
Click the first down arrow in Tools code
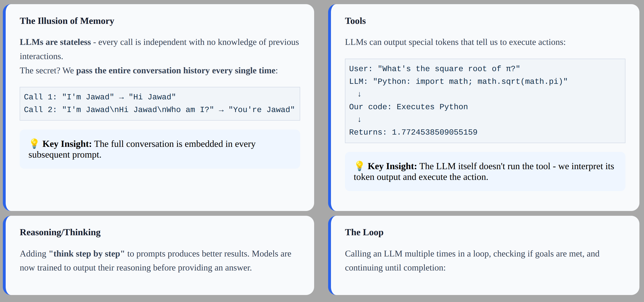(359, 94)
